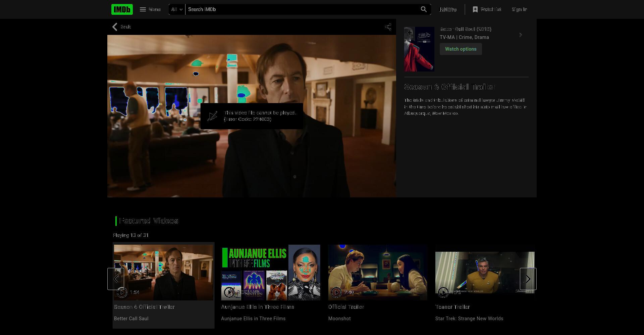Screen dimensions: 644x335
Task: Click the 'Season 6 Official Trailer' heading in side panel
Action: coord(449,87)
